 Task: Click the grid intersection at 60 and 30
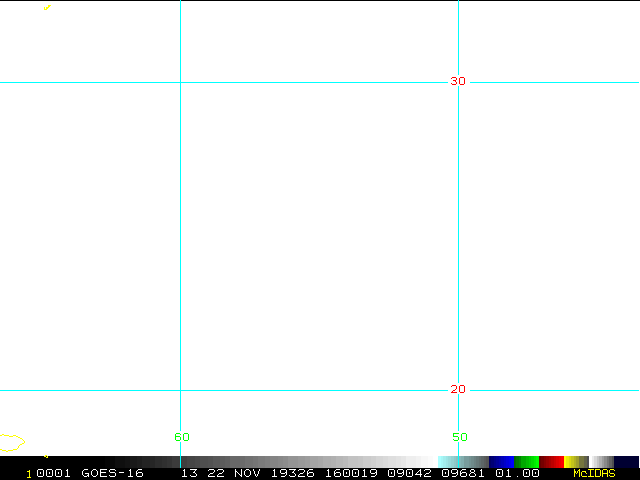(180, 82)
